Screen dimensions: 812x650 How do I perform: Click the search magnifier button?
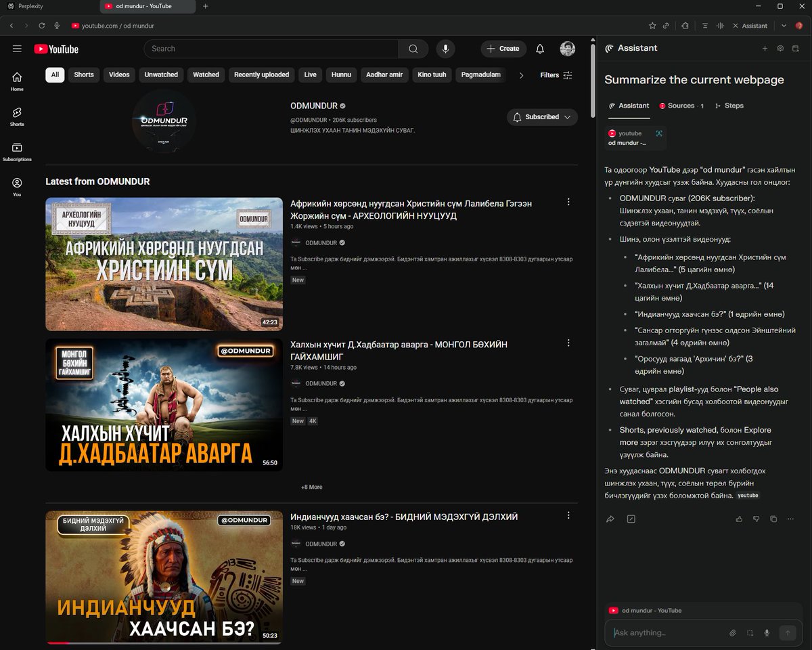(x=413, y=49)
